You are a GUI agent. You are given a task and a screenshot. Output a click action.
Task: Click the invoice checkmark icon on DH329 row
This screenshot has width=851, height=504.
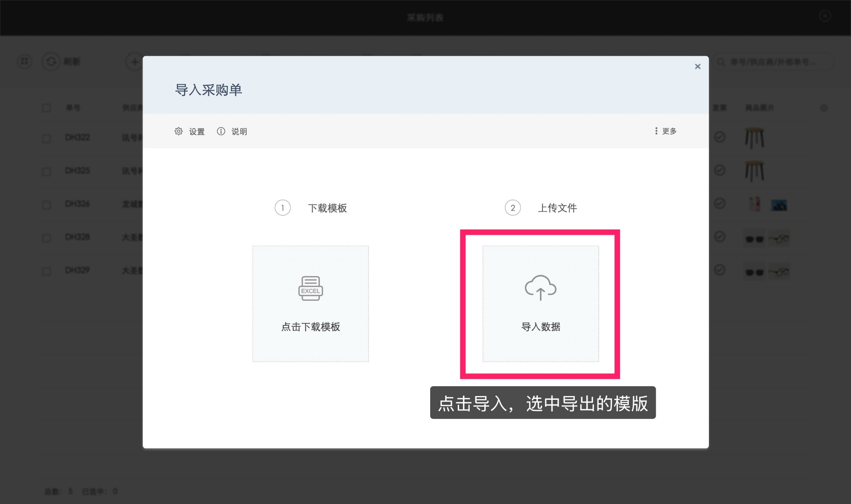coord(720,270)
